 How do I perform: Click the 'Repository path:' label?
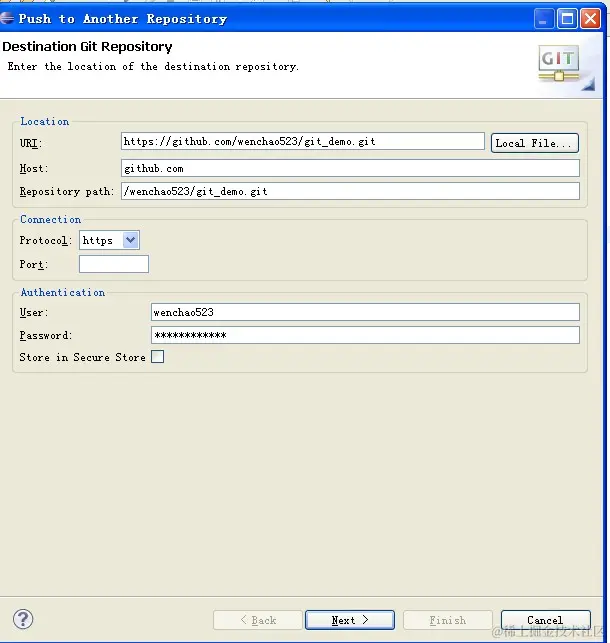(67, 192)
